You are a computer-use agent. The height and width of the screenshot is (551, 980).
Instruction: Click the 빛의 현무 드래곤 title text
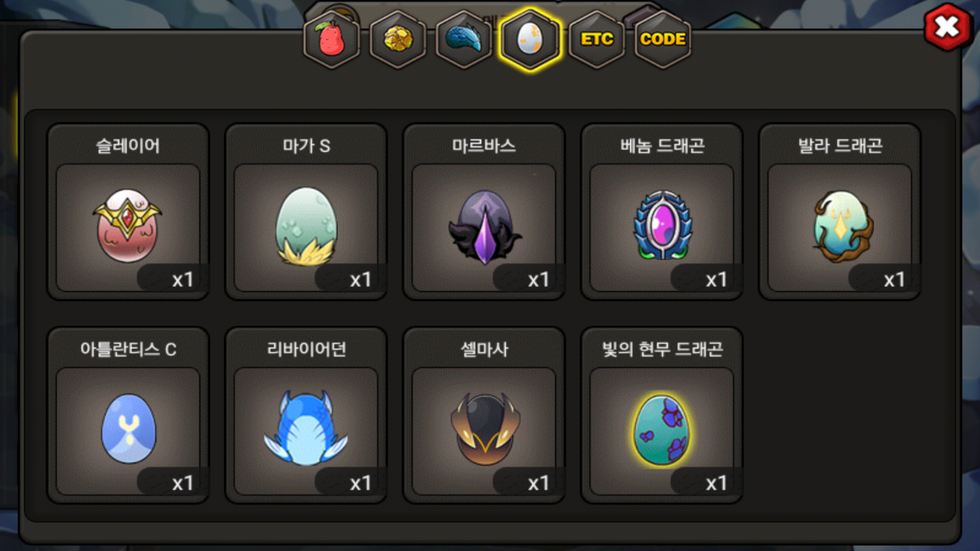(x=662, y=349)
